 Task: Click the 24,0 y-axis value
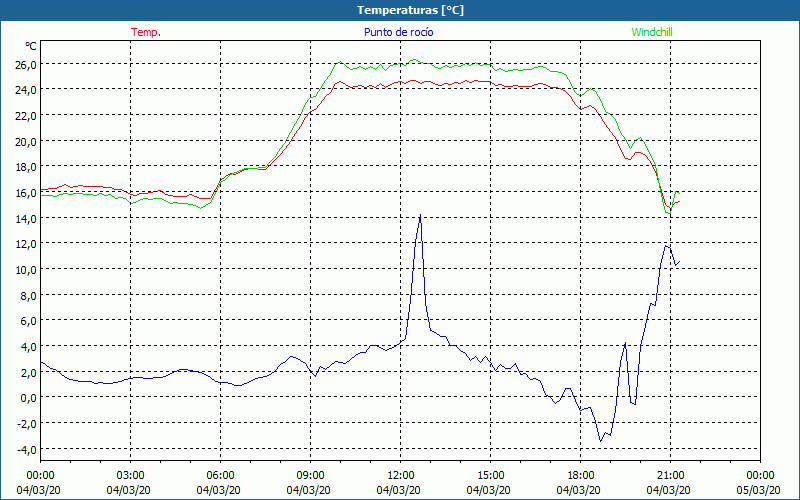click(x=26, y=90)
